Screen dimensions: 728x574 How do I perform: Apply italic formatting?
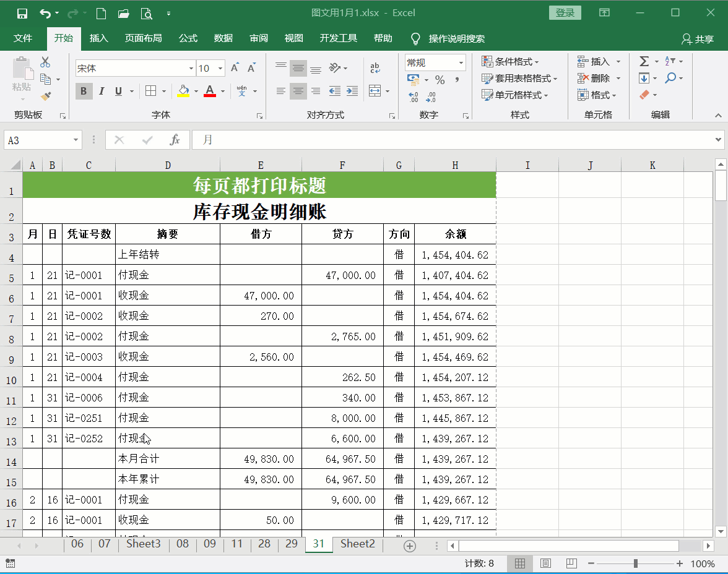(x=101, y=91)
